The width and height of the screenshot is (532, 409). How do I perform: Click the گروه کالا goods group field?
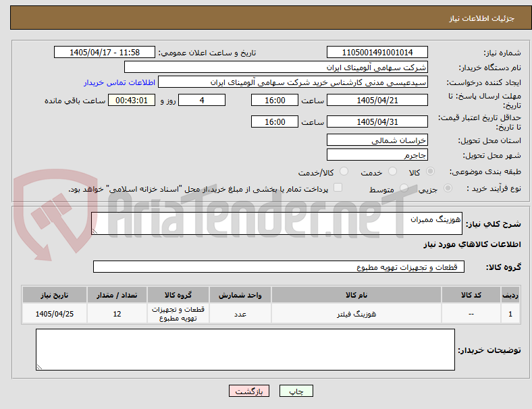pos(279,267)
